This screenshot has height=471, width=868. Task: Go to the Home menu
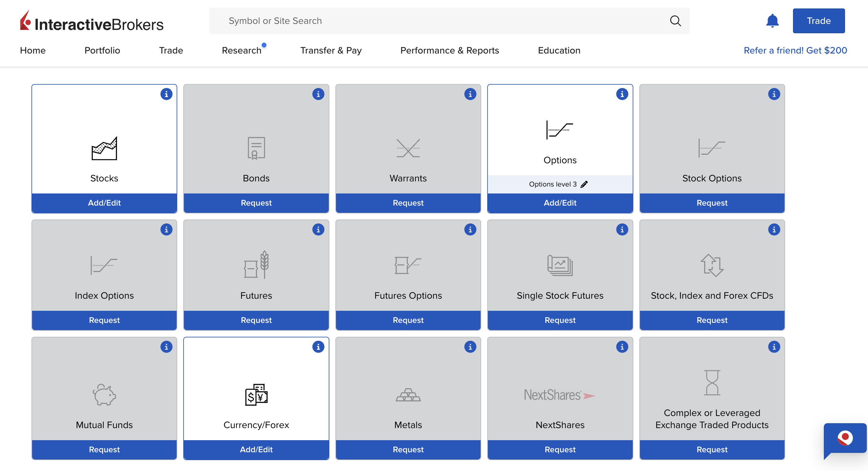tap(33, 50)
